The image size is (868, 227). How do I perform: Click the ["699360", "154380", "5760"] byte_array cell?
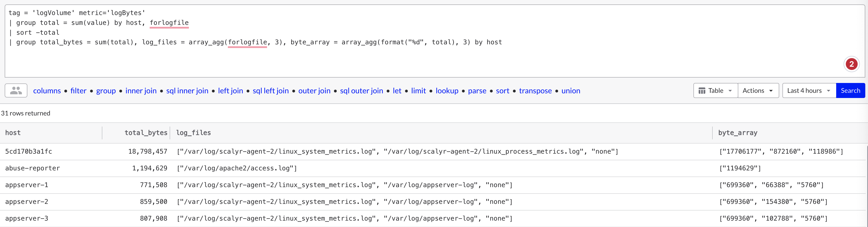[x=773, y=202]
